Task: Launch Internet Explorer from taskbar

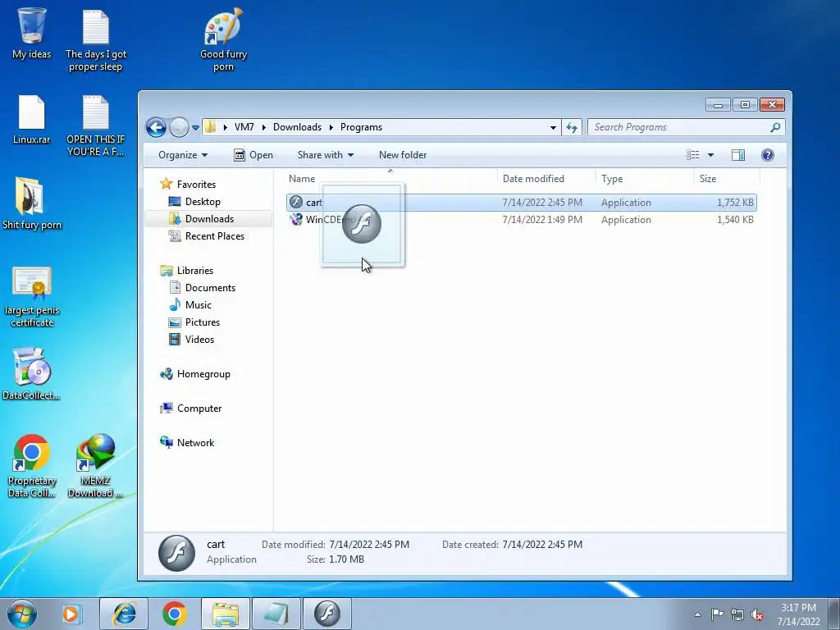Action: 124,614
